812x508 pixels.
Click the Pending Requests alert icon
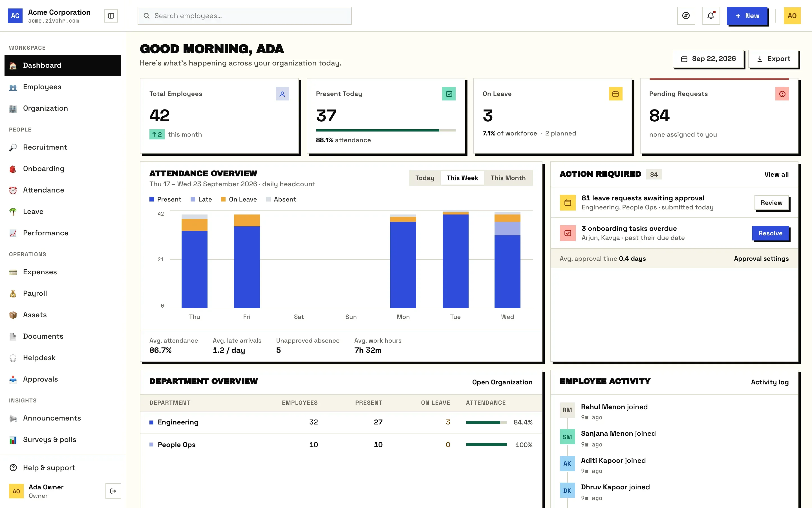tap(782, 94)
